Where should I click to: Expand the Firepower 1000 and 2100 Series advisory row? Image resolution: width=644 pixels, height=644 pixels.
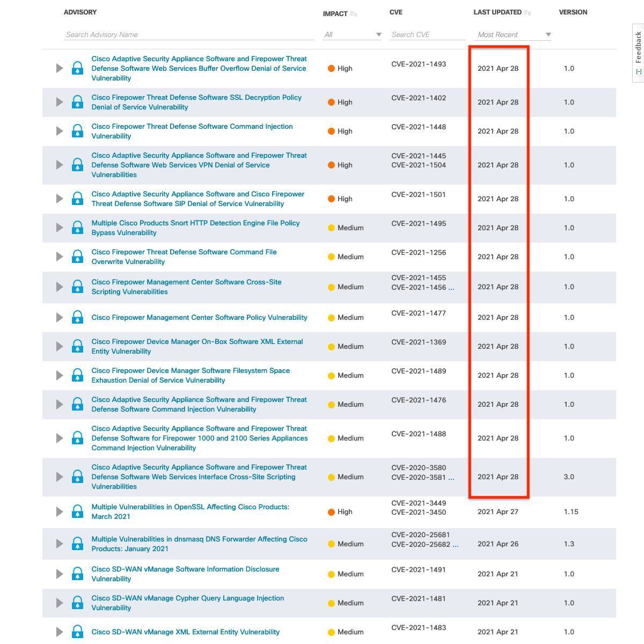[60, 438]
